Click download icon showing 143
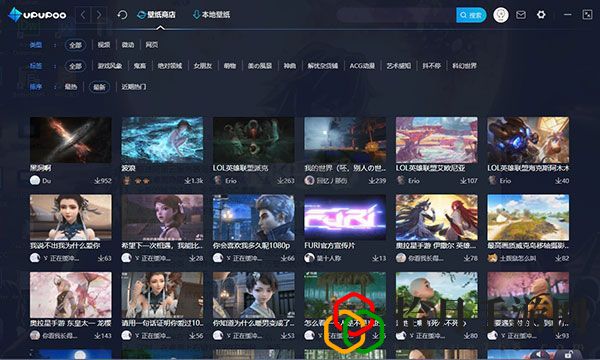The height and width of the screenshot is (360, 600). [x=97, y=336]
